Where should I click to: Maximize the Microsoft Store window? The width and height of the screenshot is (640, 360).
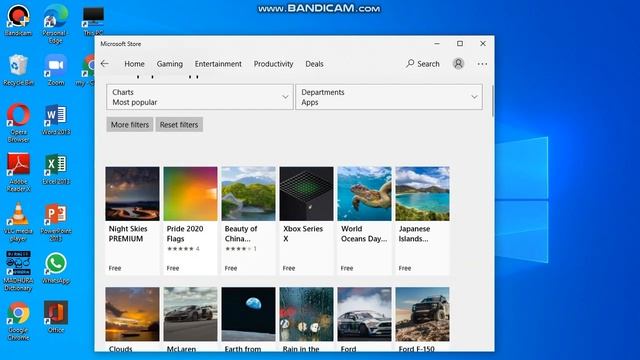click(x=460, y=44)
